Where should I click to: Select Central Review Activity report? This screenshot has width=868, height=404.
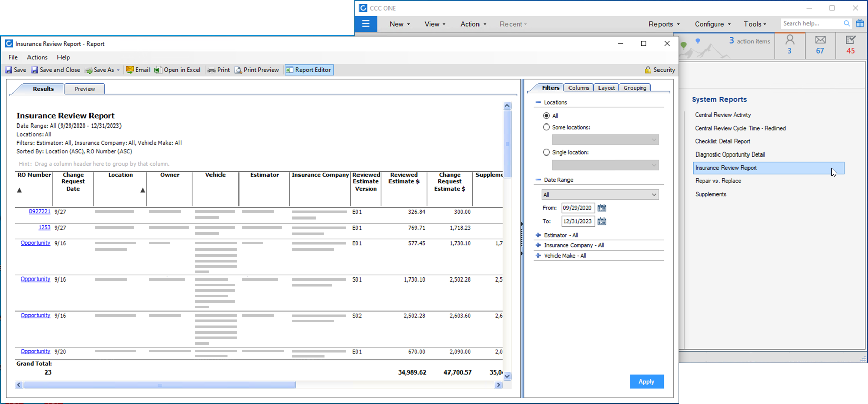coord(723,115)
